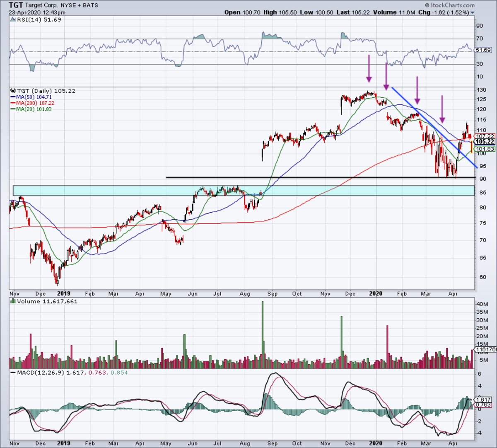Click the MA(20) 101.83 legend text
497x448 pixels.
(x=34, y=109)
